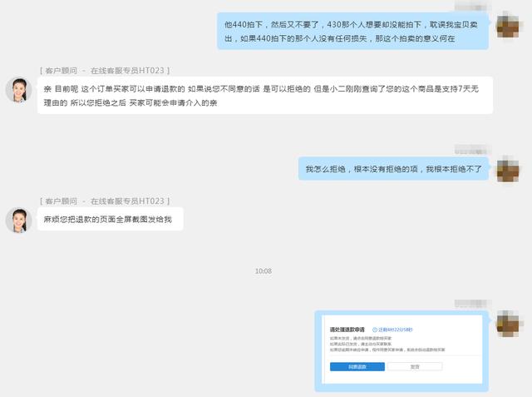Click the agent avatar beside the 7天无理由 reply

(19, 90)
